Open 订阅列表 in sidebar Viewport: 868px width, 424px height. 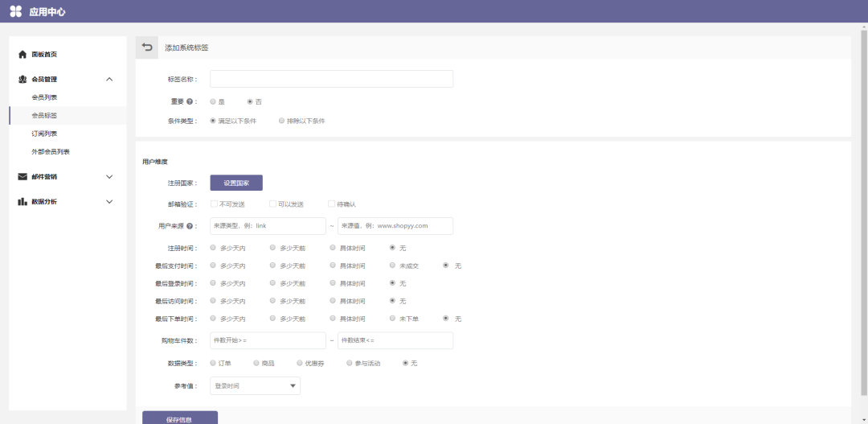(x=44, y=134)
